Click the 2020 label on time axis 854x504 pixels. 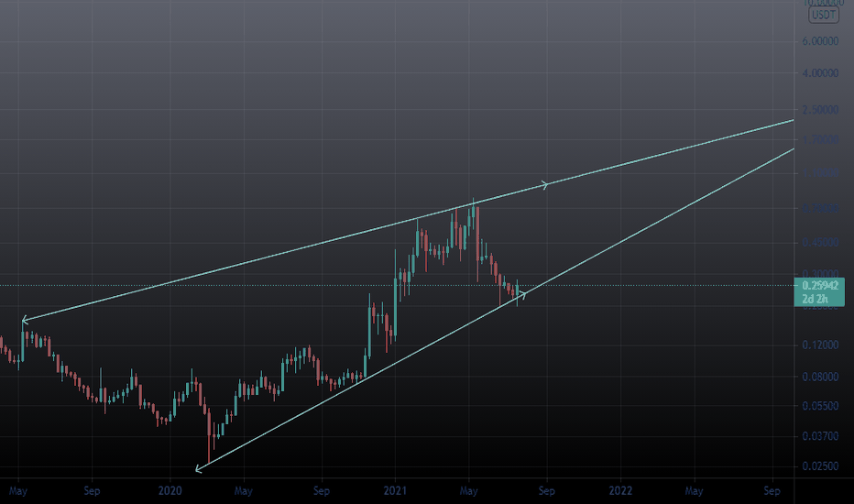(x=170, y=491)
